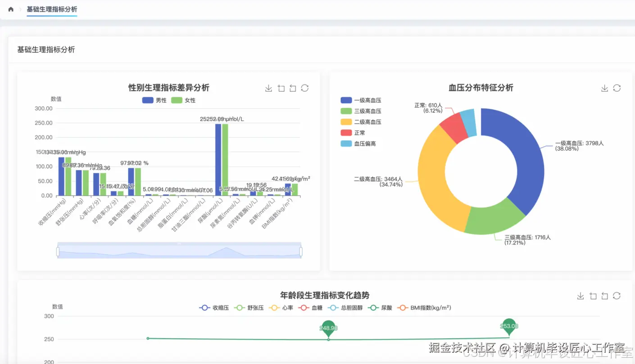This screenshot has height=364, width=635.
Task: Click the 心率(次/分) x-axis label
Action: click(x=90, y=209)
